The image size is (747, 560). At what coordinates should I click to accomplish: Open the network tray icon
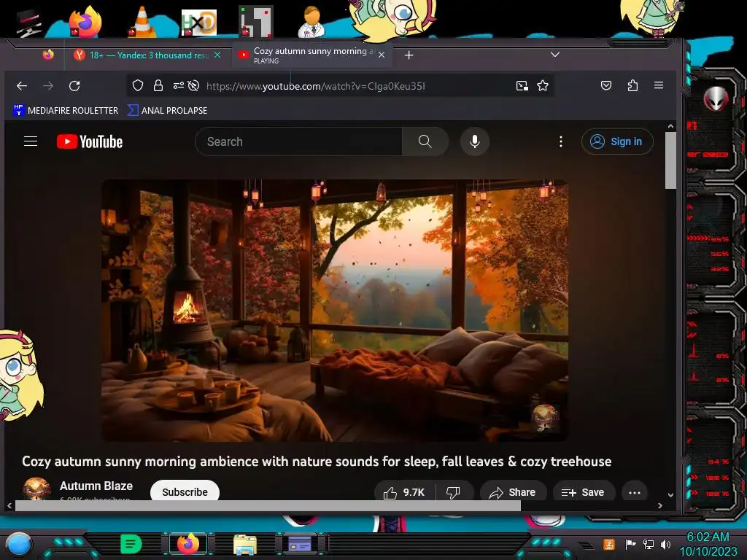[x=649, y=544]
